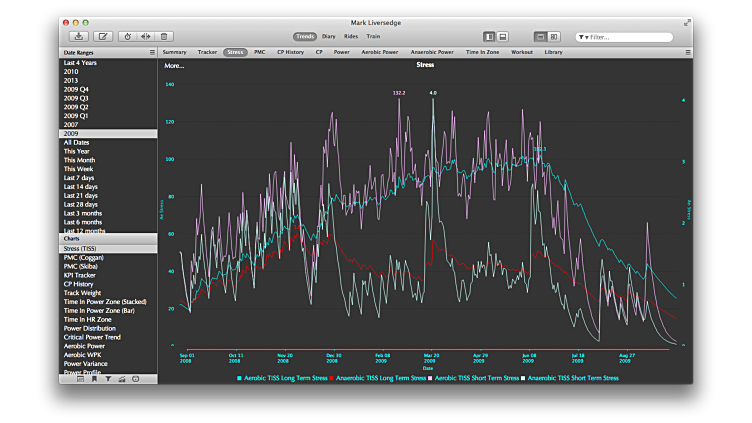Switch to tiled chart layout view

coord(554,36)
